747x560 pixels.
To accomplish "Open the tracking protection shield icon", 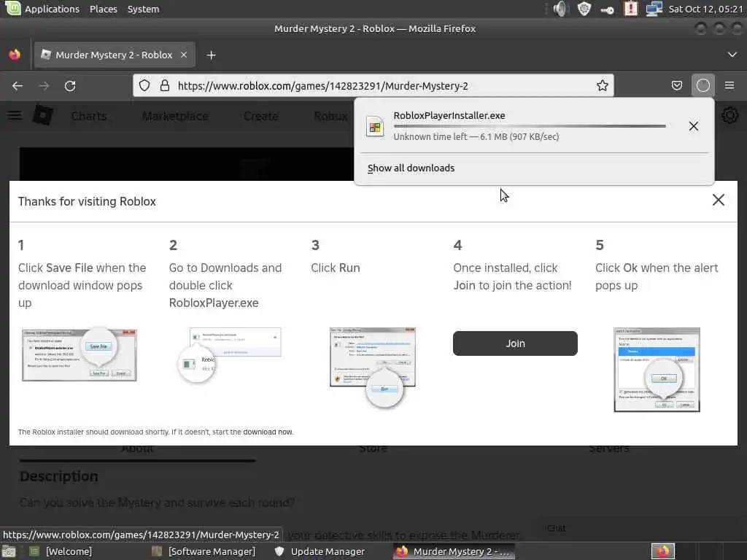I will (x=144, y=86).
